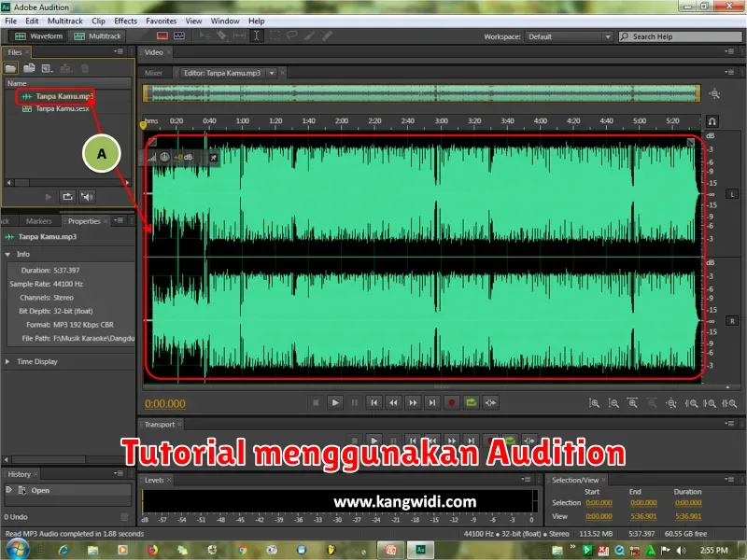Screen dimensions: 747x560
Task: Open the Video panel options menu
Action: 729,51
